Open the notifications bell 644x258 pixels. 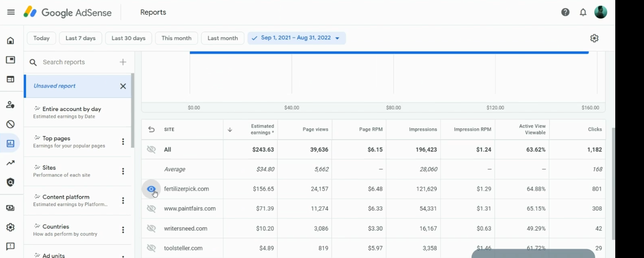583,12
